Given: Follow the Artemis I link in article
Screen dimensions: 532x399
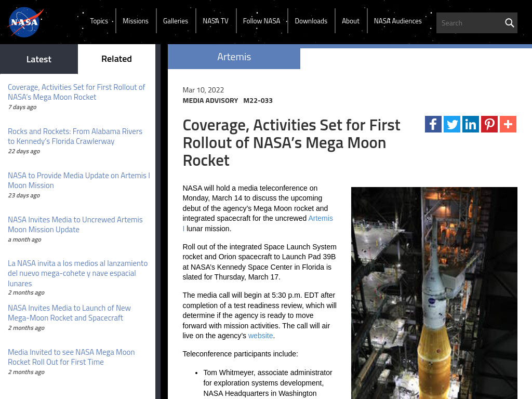Looking at the screenshot, I should pos(320,218).
